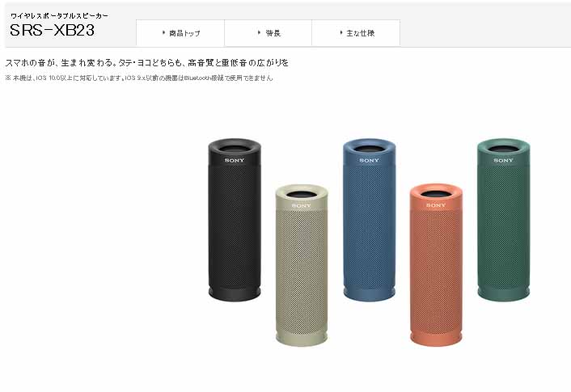Select the coral orange speaker image
Screen dimensions: 571x392
436,264
